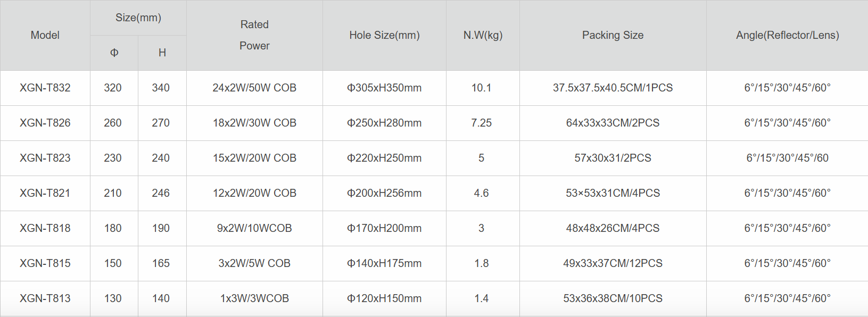Click the 1x3W/3WCOB power cell
The height and width of the screenshot is (317, 868).
pyautogui.click(x=254, y=298)
